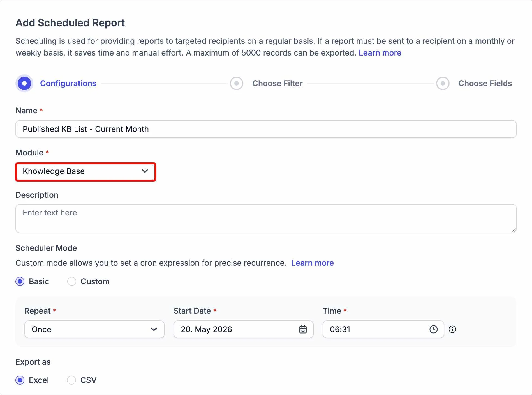The width and height of the screenshot is (532, 395).
Task: Click the Description textarea corner handle
Action: point(513,230)
